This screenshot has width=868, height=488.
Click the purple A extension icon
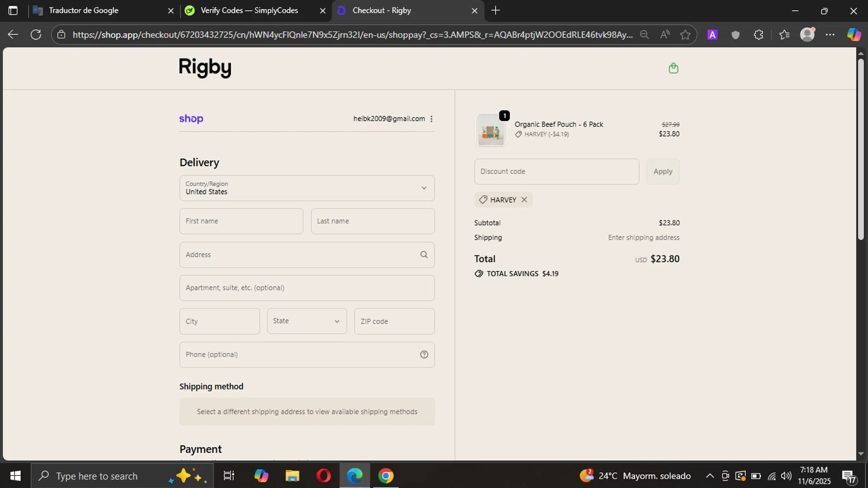coord(712,35)
